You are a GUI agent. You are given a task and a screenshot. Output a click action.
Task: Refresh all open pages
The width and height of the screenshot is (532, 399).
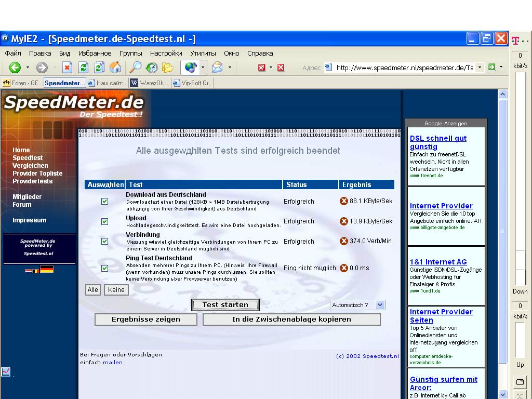pyautogui.click(x=99, y=68)
